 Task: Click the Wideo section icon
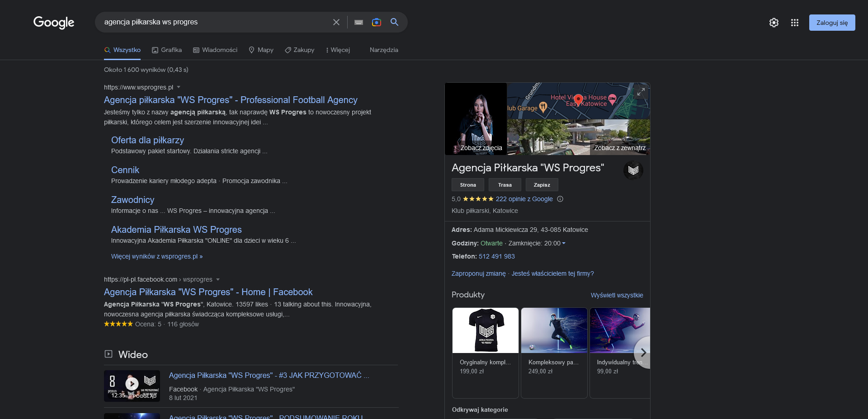pyautogui.click(x=108, y=354)
